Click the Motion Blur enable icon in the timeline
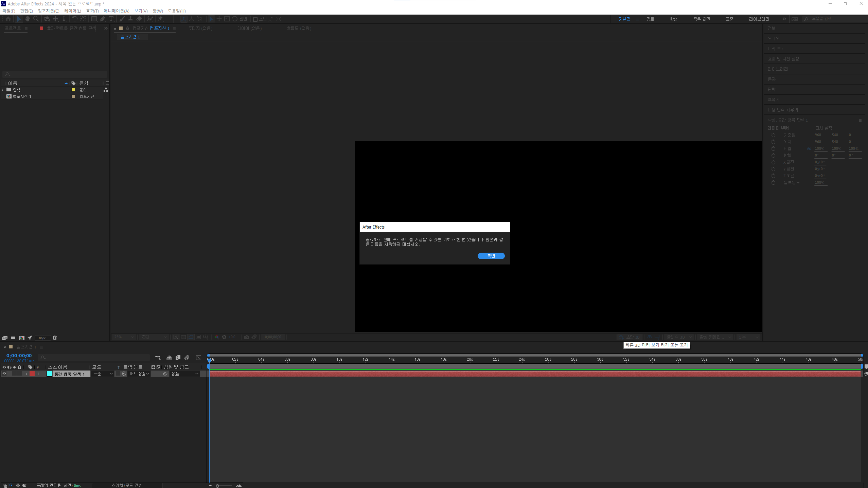 [187, 358]
